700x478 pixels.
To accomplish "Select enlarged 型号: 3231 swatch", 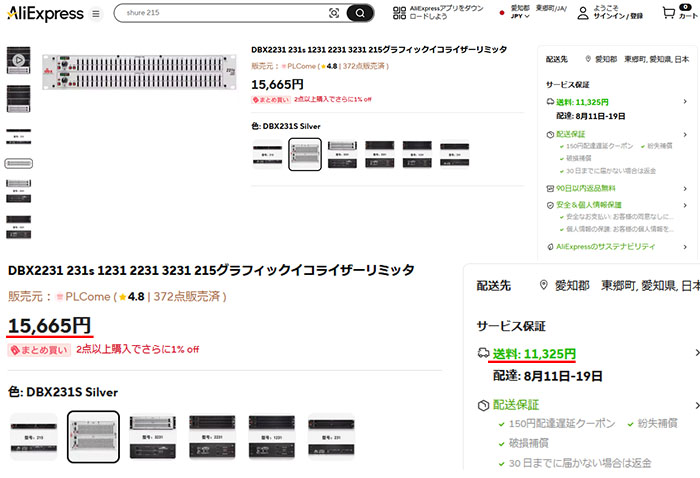I will [153, 437].
